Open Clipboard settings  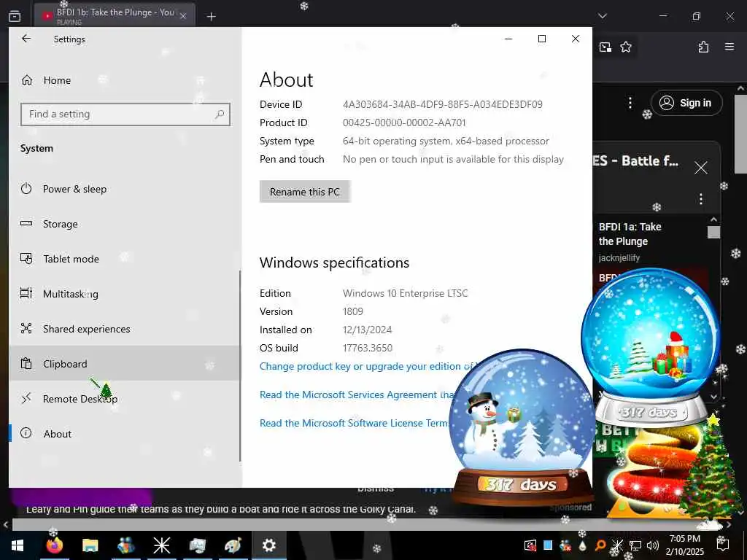point(124,364)
